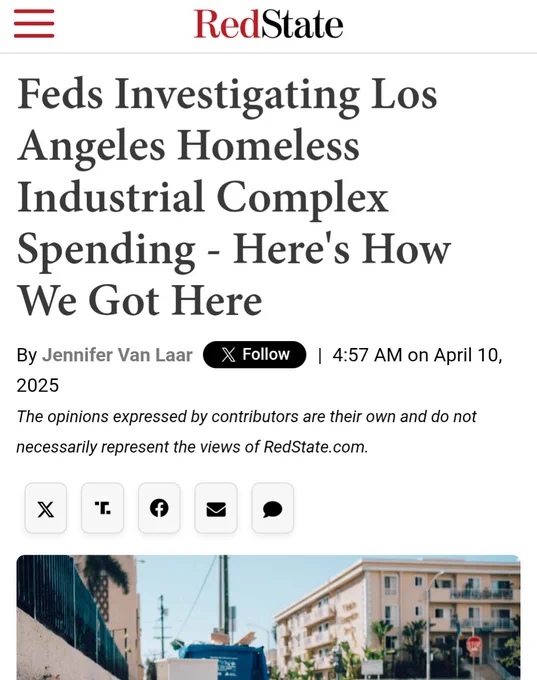Open Jennifer Van Laar's author page
The width and height of the screenshot is (537, 680).
(x=117, y=355)
